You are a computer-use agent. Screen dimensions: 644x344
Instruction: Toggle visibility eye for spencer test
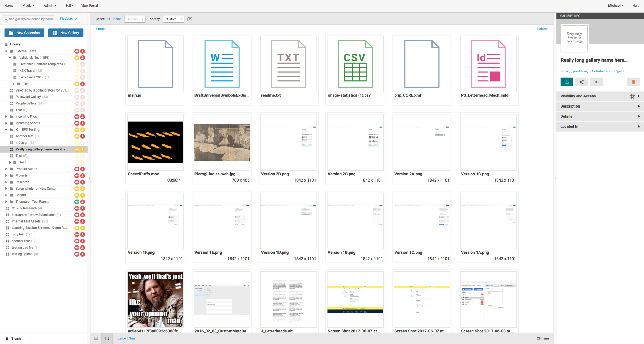(77, 241)
